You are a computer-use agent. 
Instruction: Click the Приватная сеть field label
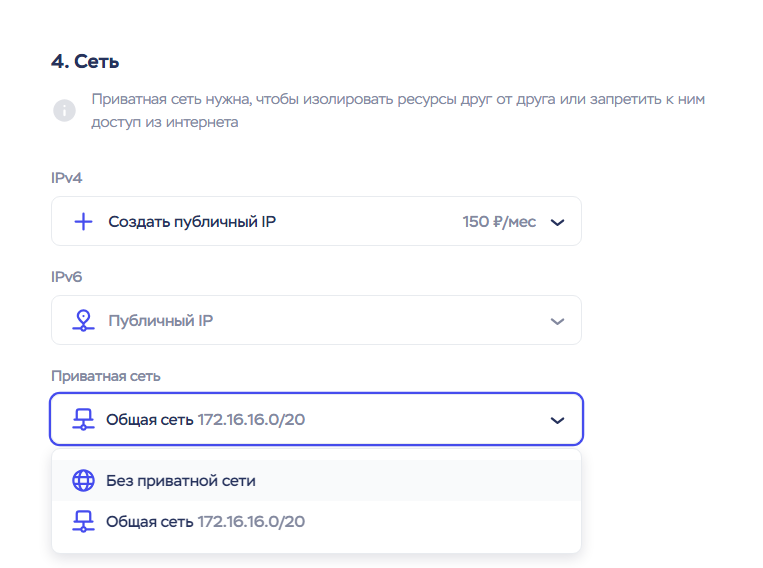[x=106, y=376]
